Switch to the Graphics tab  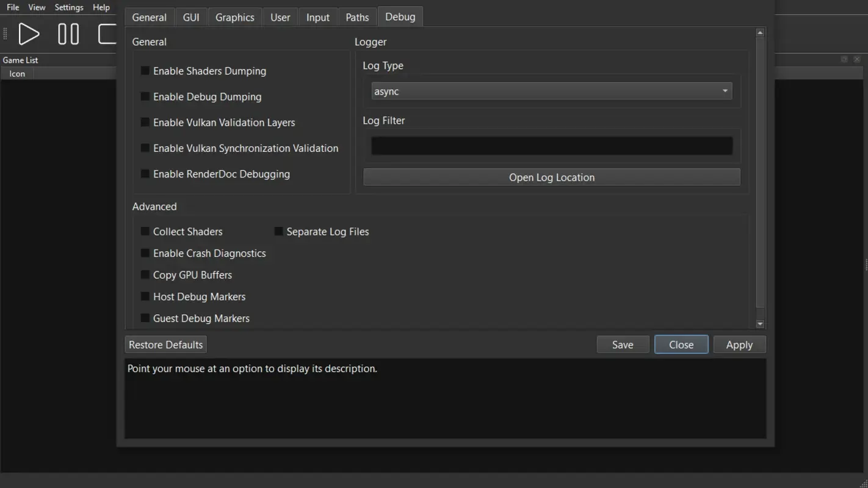tap(235, 17)
